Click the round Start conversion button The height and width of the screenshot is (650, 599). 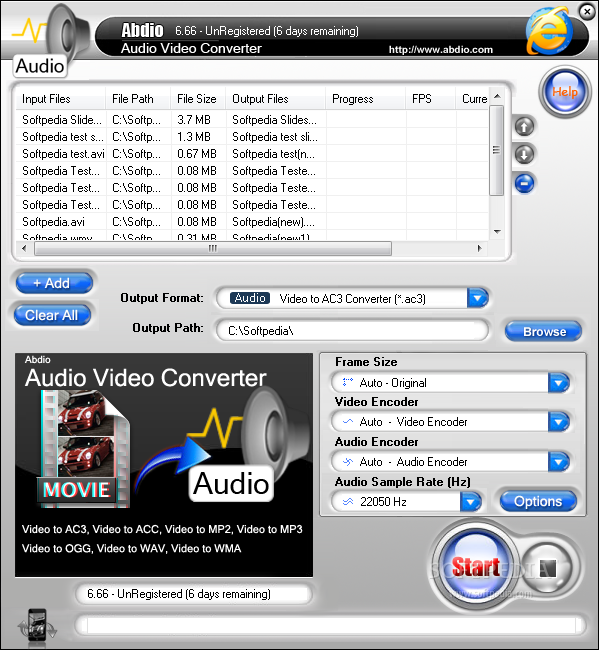(x=475, y=566)
